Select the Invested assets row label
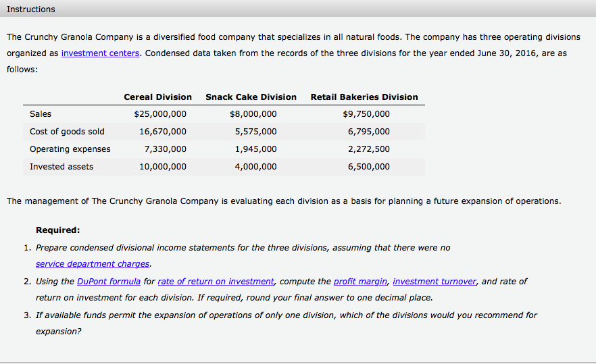Image resolution: width=596 pixels, height=364 pixels. (61, 166)
